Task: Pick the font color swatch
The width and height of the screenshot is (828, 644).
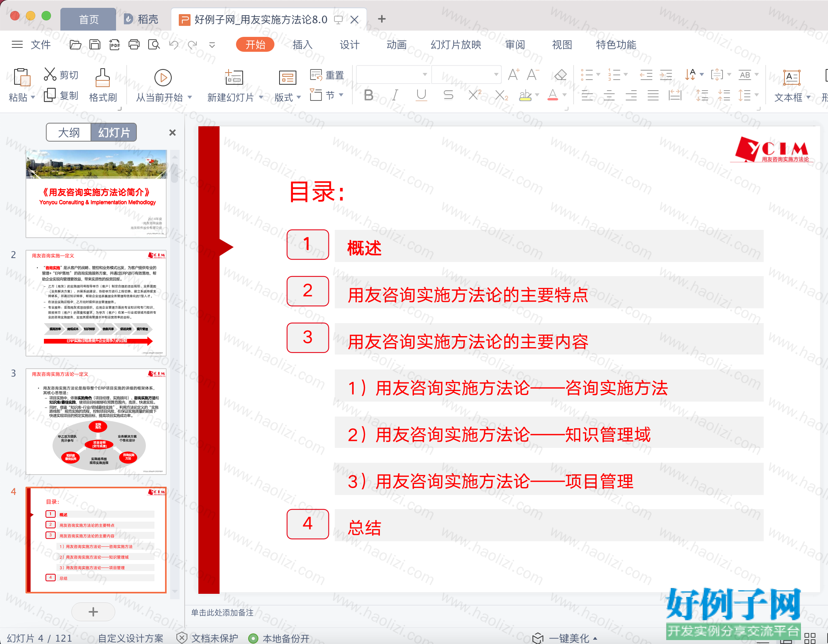Action: click(553, 95)
